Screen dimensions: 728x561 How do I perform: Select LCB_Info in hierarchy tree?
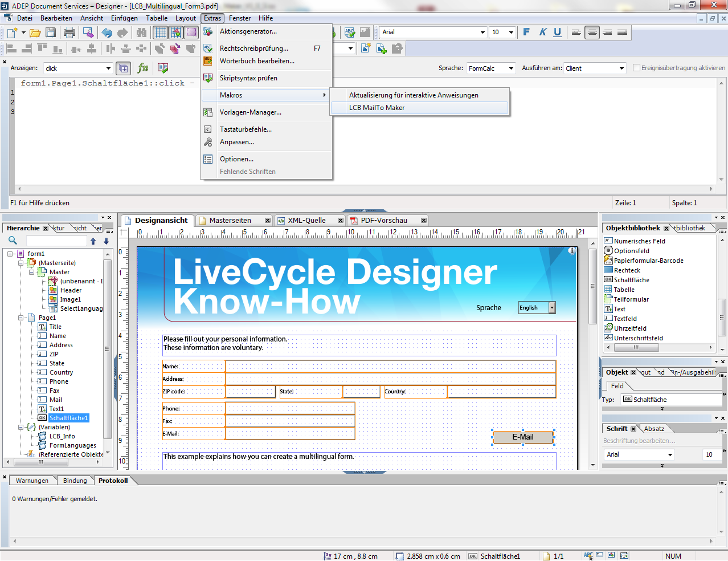point(62,436)
